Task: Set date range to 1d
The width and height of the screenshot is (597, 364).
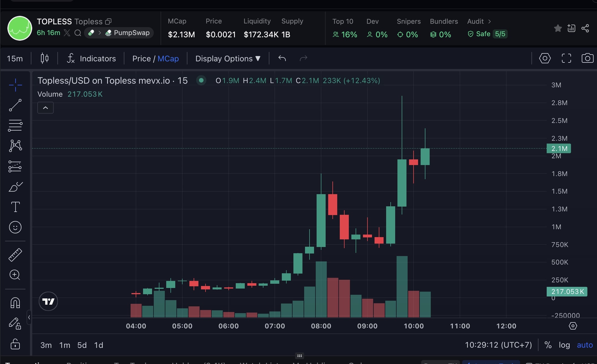Action: (99, 345)
